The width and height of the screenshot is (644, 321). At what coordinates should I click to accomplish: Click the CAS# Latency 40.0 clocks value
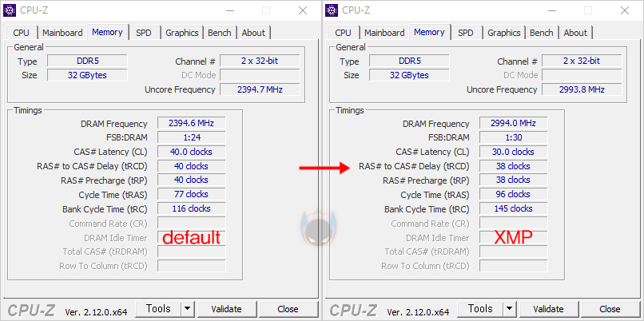pos(192,152)
